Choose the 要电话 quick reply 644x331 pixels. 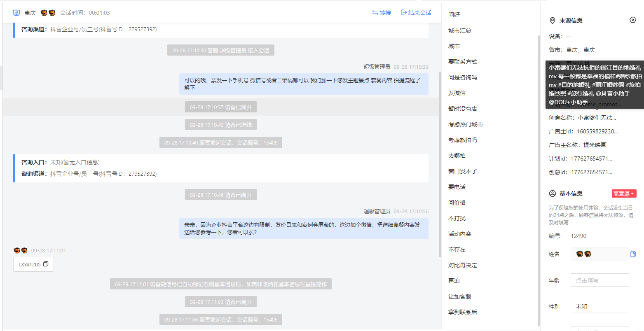[x=457, y=187]
